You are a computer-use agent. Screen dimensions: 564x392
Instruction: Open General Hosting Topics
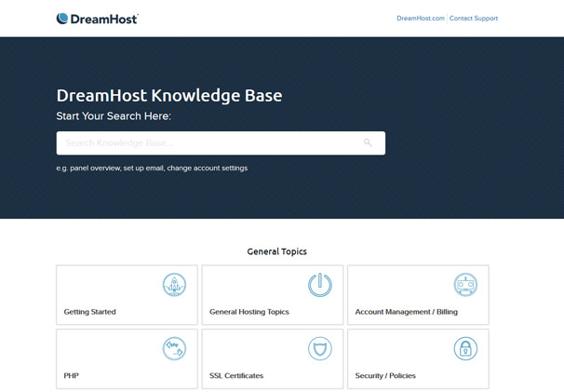tap(273, 295)
